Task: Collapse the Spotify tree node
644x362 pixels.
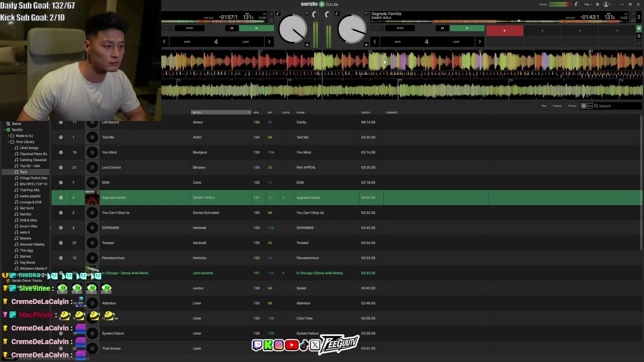Action: [x=4, y=130]
